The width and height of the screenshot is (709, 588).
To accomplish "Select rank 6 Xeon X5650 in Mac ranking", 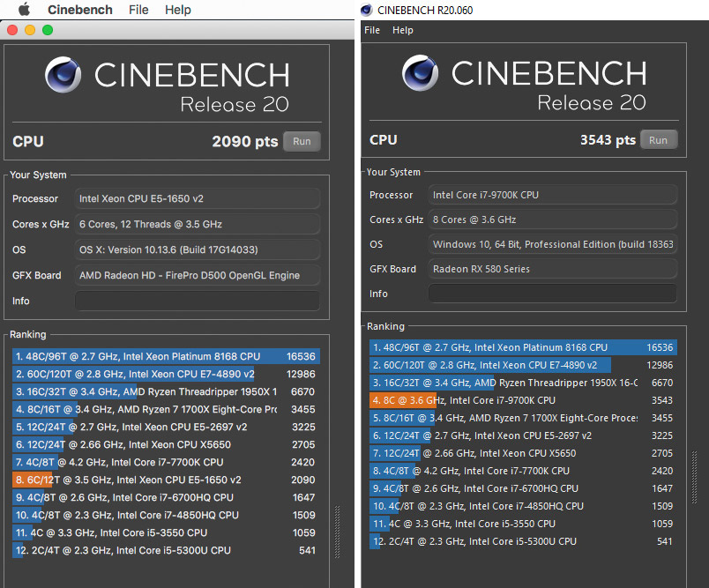I will click(x=166, y=444).
